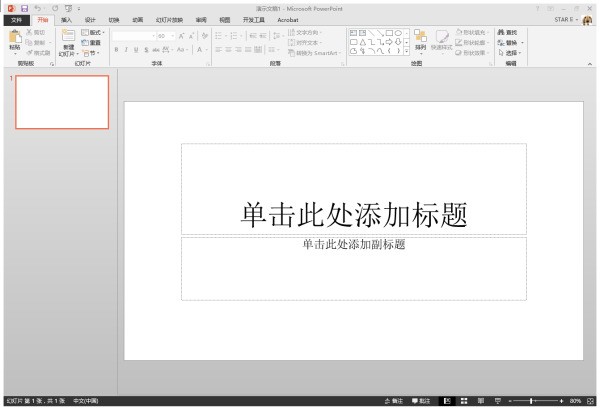Viewport: 600px width, 410px height.
Task: Open the File (文件) menu
Action: pos(16,19)
